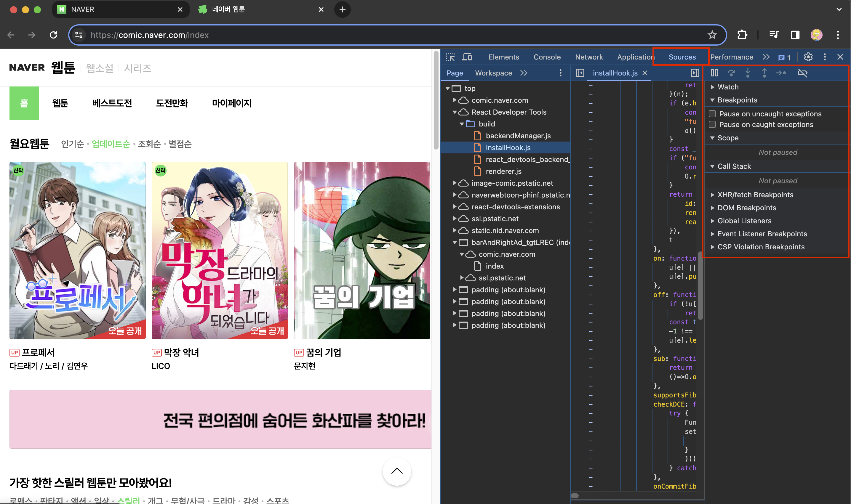Enable Pause on caught exceptions

click(x=713, y=125)
